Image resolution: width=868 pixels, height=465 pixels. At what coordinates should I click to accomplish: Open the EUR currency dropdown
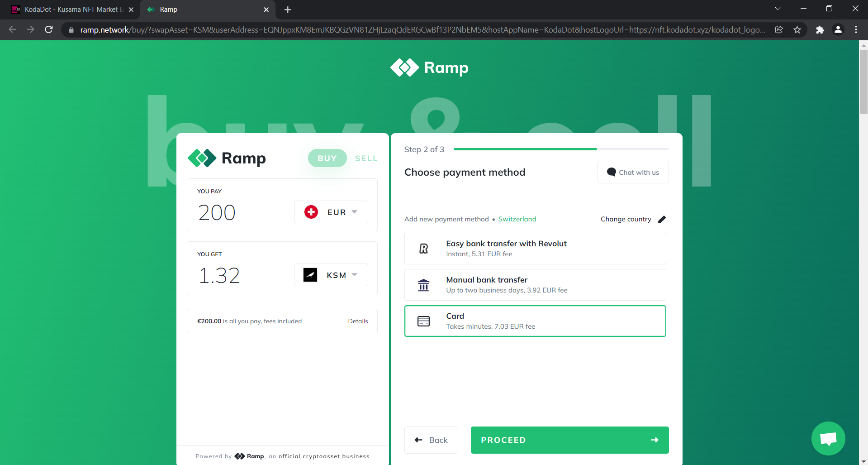tap(331, 212)
